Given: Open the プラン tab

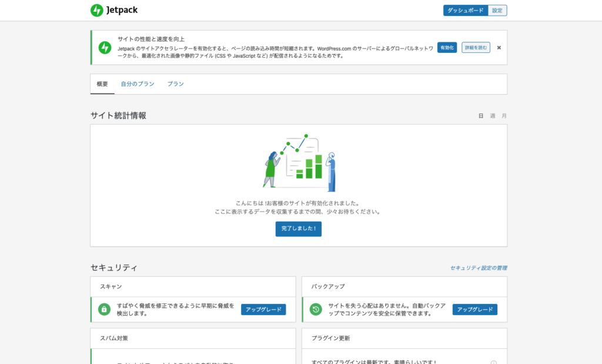Looking at the screenshot, I should pyautogui.click(x=175, y=84).
